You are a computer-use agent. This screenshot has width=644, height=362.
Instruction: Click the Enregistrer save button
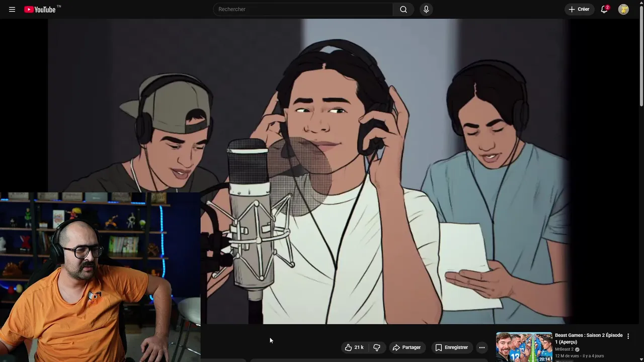tap(452, 347)
